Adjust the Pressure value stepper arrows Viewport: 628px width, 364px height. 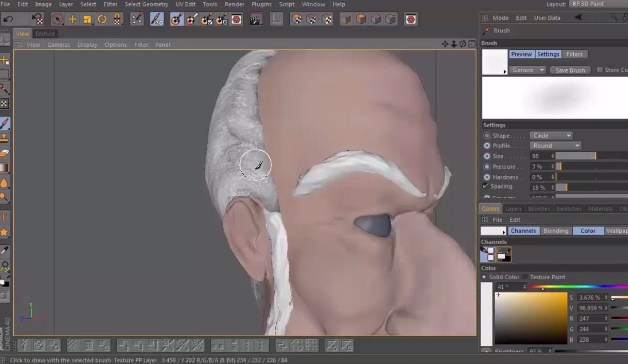553,166
